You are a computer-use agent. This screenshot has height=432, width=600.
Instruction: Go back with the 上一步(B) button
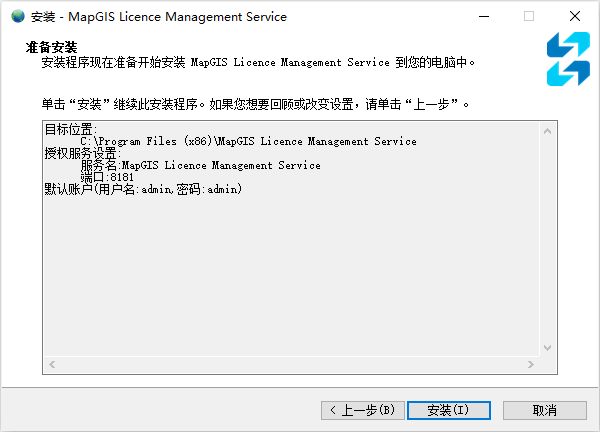[x=364, y=410]
